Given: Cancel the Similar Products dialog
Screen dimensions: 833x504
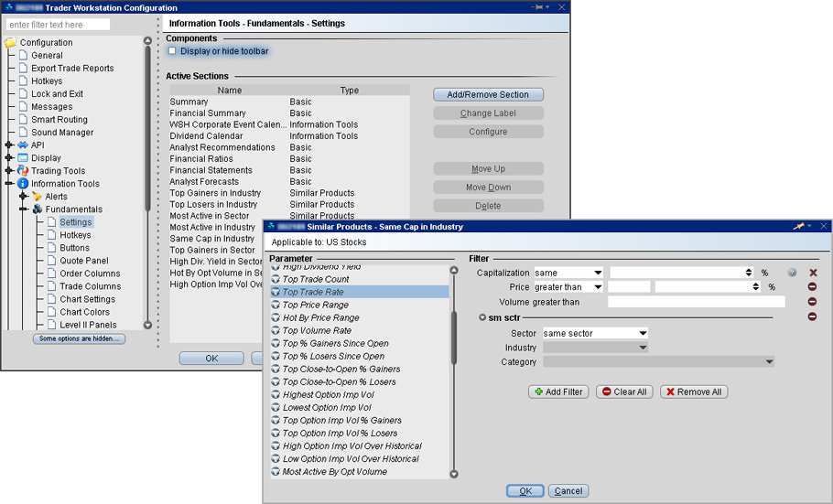Looking at the screenshot, I should click(x=568, y=490).
